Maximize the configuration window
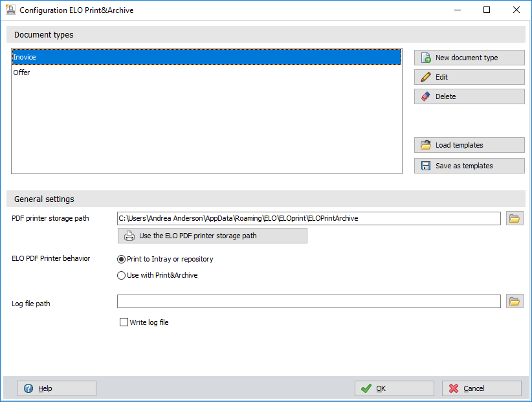 pos(487,10)
